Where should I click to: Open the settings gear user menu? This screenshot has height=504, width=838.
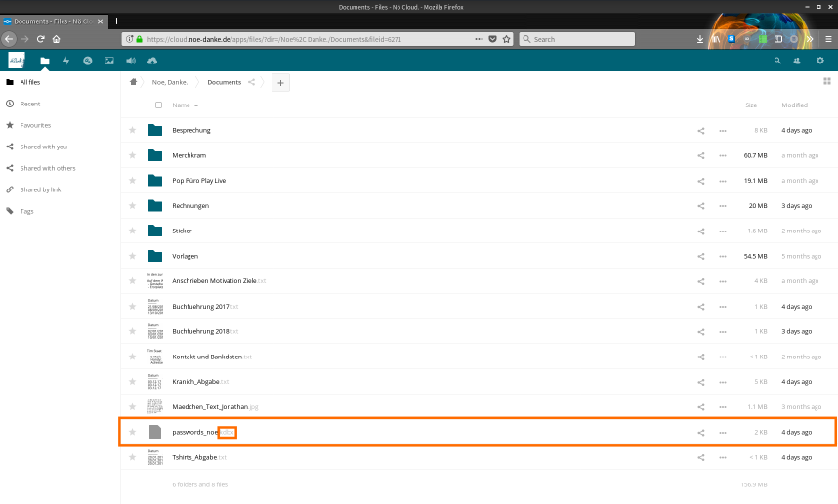click(x=820, y=61)
